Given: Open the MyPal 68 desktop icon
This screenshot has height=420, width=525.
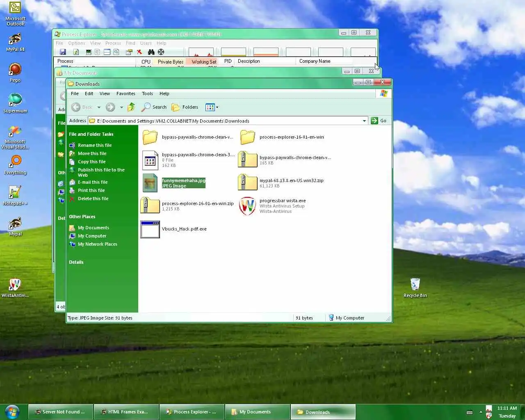Looking at the screenshot, I should pos(15,42).
